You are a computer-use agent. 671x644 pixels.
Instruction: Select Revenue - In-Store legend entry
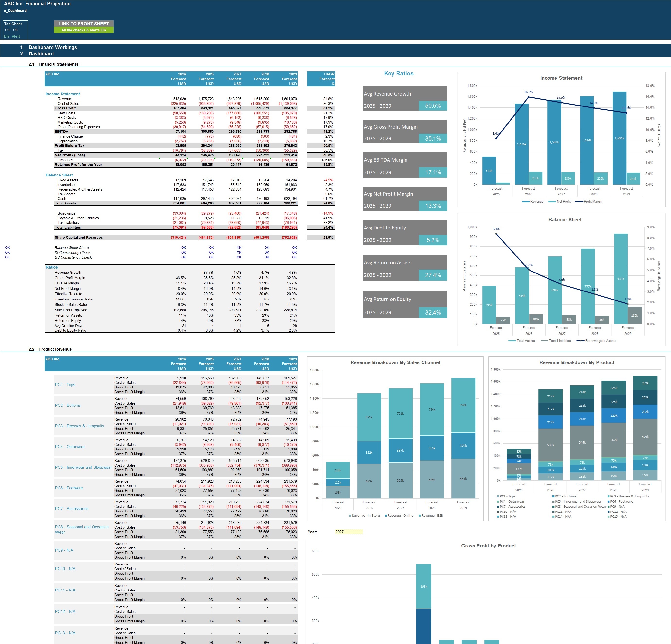tap(364, 516)
